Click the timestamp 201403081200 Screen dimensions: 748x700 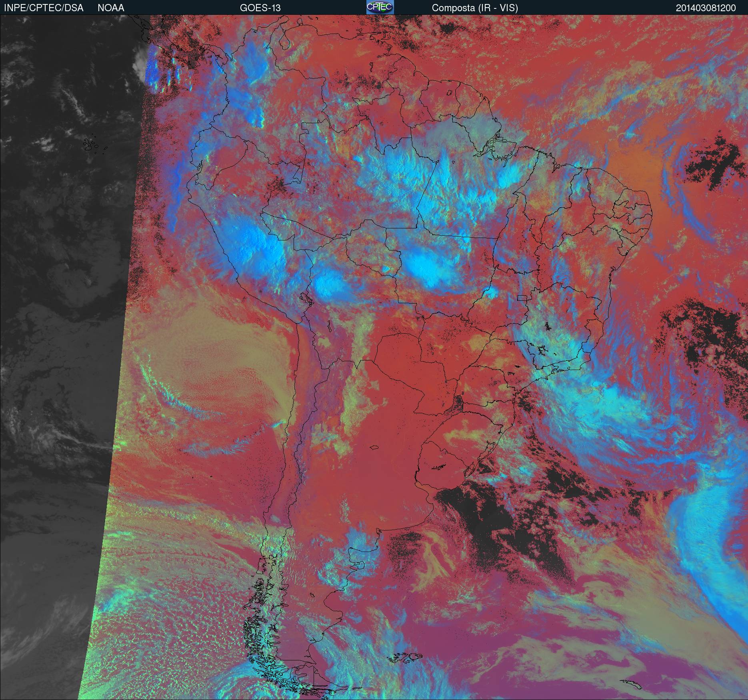pyautogui.click(x=706, y=8)
